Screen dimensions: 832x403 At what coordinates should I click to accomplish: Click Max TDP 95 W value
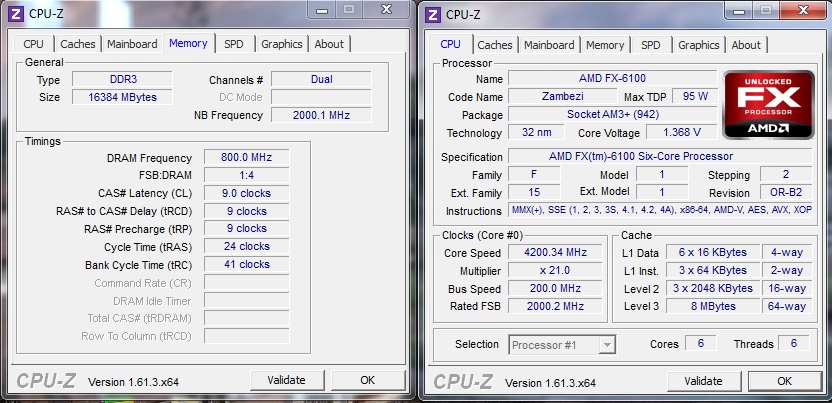[695, 97]
